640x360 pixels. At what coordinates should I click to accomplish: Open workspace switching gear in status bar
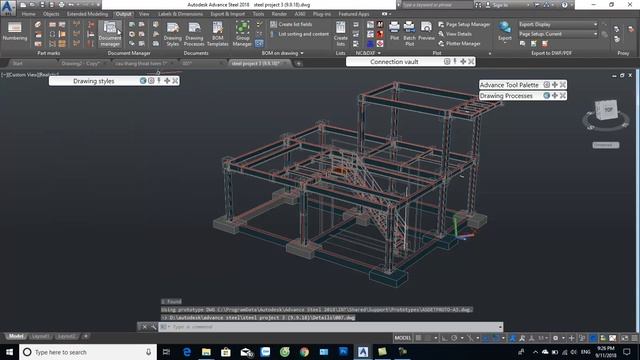click(556, 338)
